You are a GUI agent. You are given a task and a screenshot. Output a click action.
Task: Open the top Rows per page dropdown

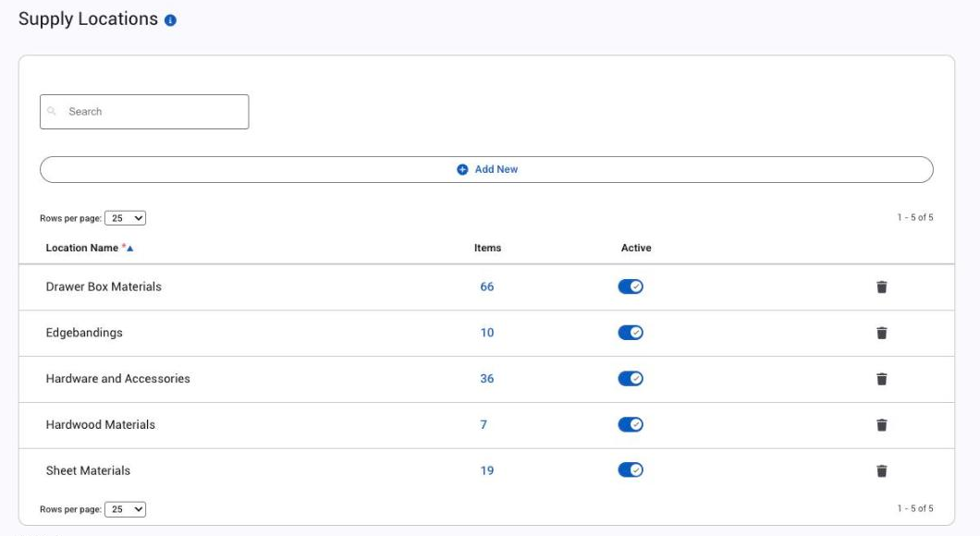[125, 218]
